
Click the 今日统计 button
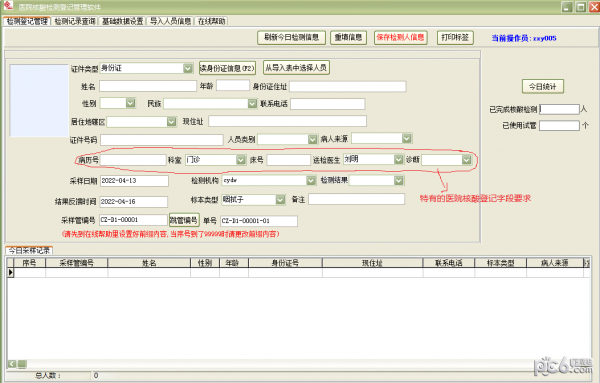coord(542,86)
